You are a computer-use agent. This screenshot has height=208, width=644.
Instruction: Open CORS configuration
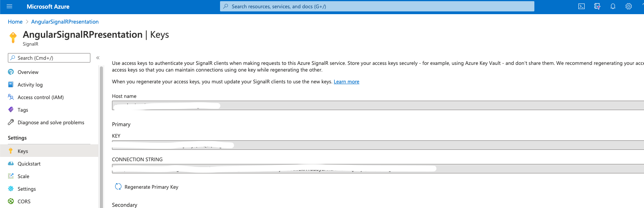24,202
